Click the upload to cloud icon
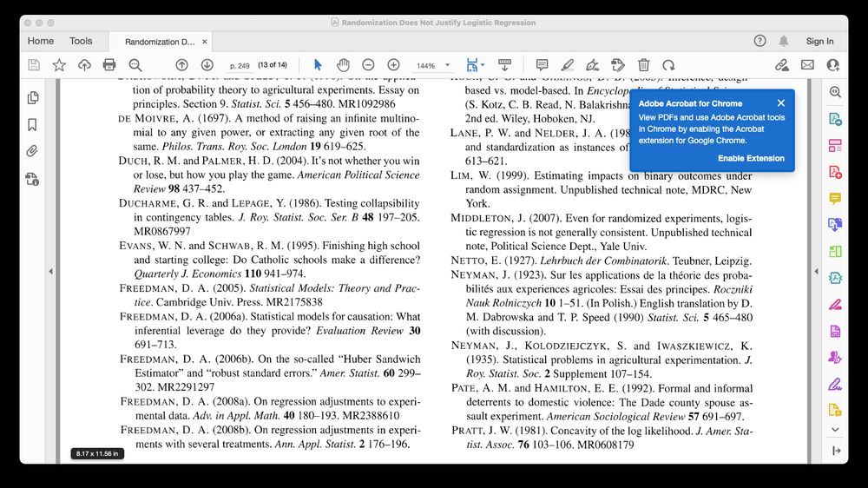The image size is (868, 488). coord(84,65)
